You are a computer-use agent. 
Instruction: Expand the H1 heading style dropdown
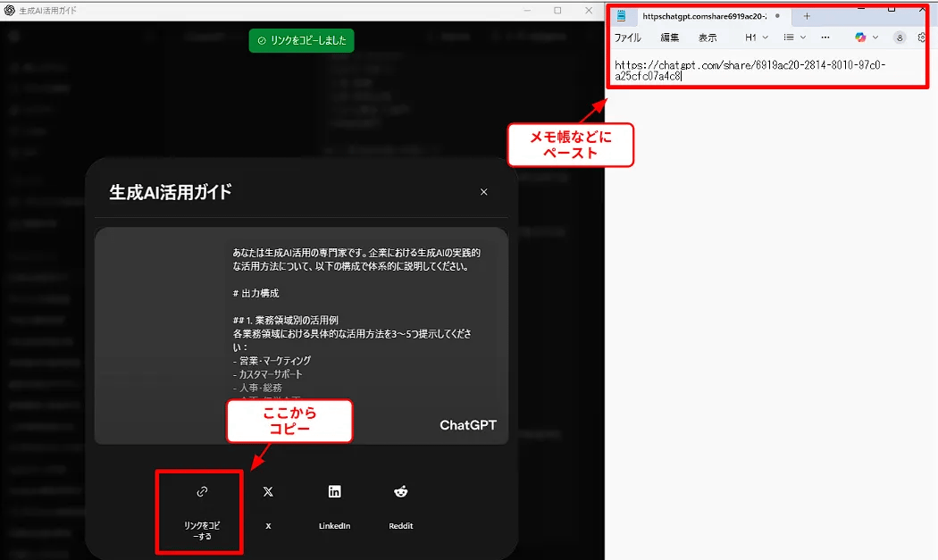(757, 38)
